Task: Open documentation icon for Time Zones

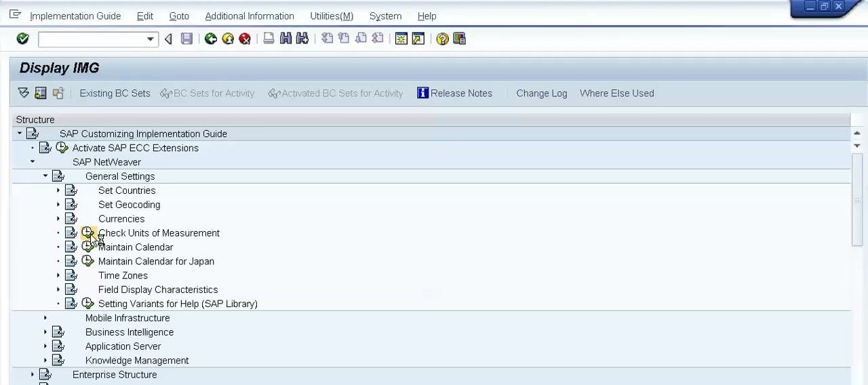Action: pos(71,275)
